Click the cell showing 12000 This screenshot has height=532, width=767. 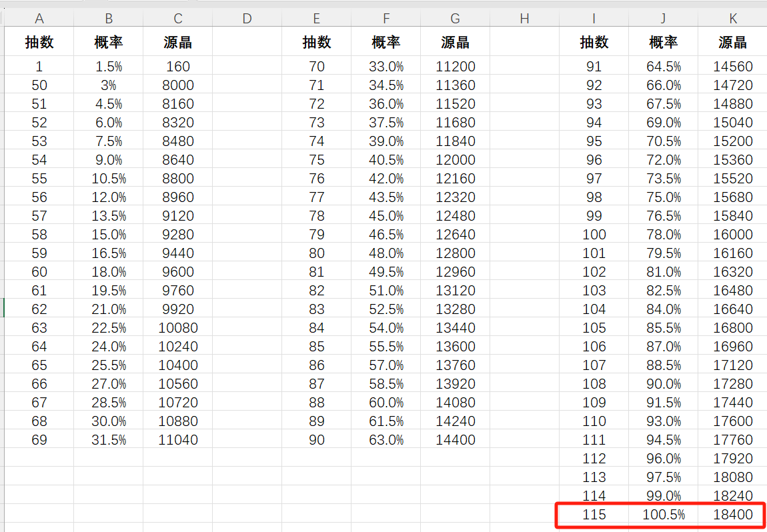tap(456, 159)
